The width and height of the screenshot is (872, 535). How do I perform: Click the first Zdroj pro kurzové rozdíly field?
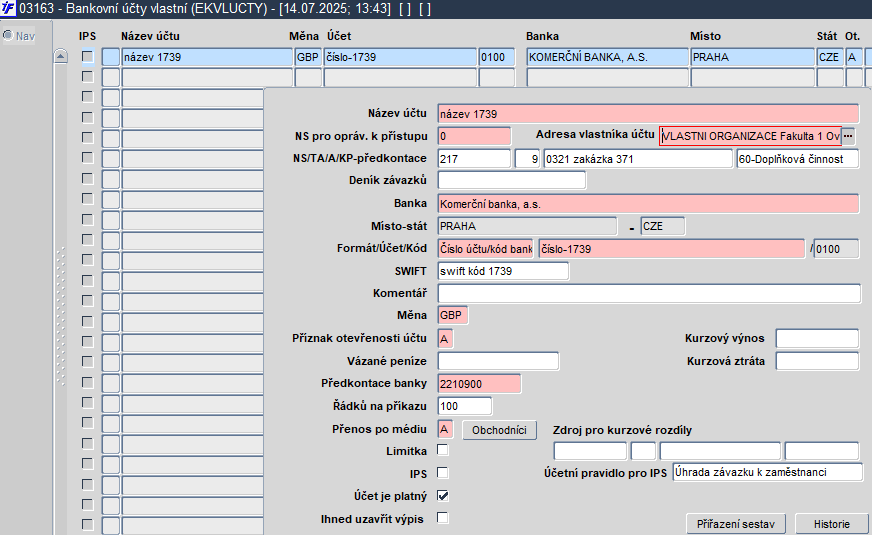(x=590, y=450)
